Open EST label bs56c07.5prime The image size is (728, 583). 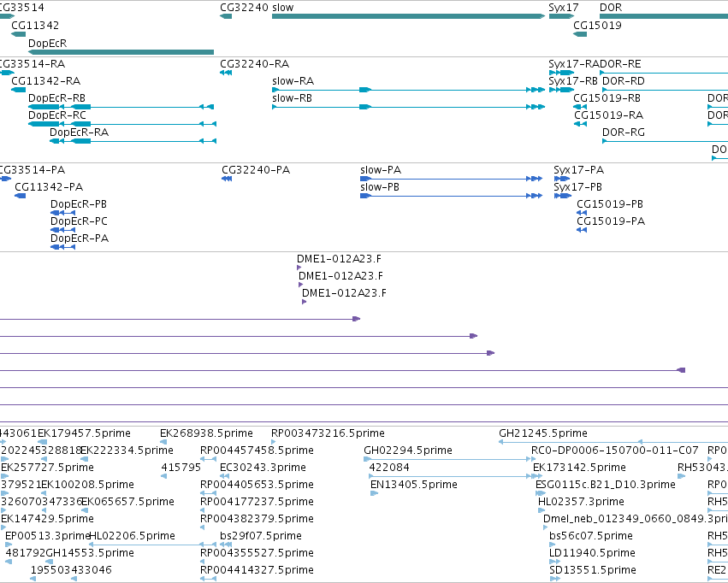tap(591, 537)
